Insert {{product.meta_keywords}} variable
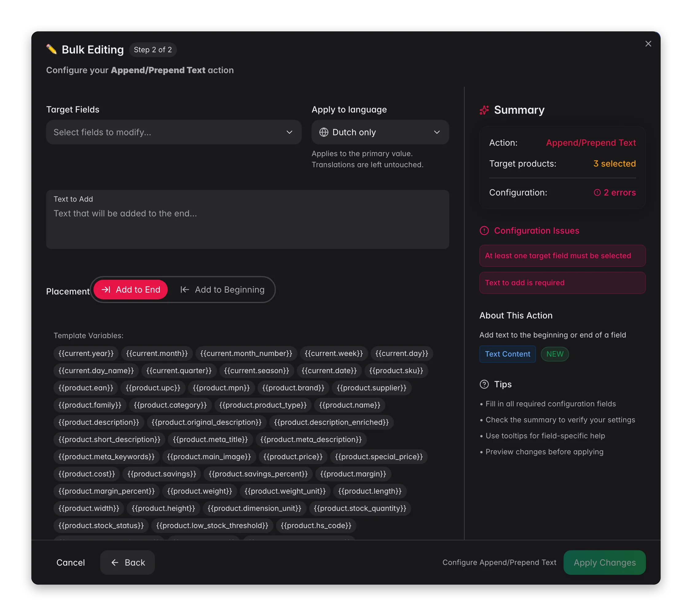Viewport: 692px width, 616px height. (107, 457)
